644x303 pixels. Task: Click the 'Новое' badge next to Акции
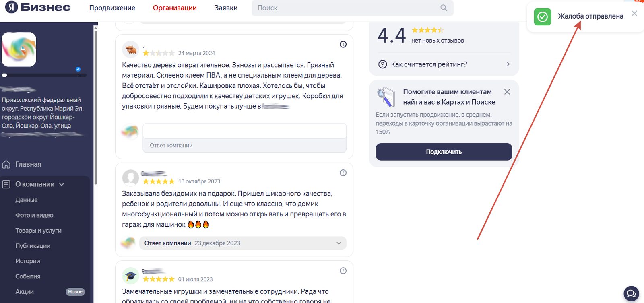click(75, 292)
